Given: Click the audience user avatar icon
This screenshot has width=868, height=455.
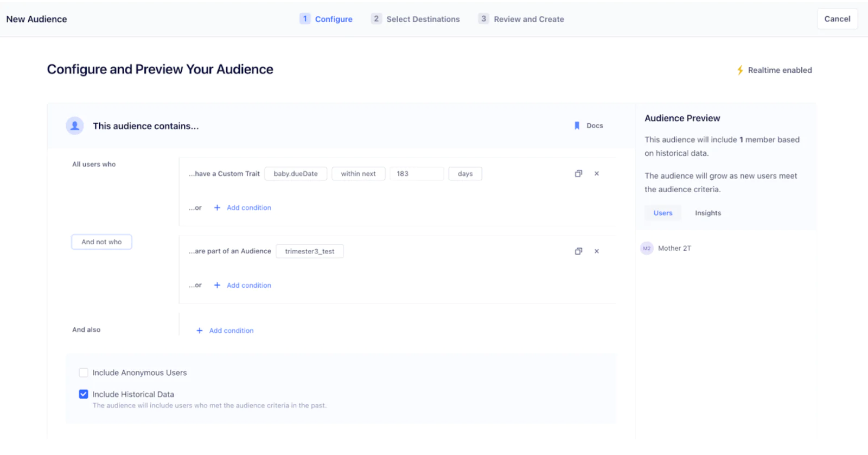Looking at the screenshot, I should tap(75, 125).
